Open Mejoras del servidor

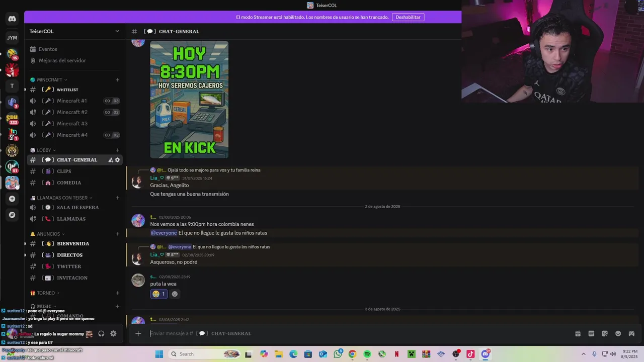(74, 60)
